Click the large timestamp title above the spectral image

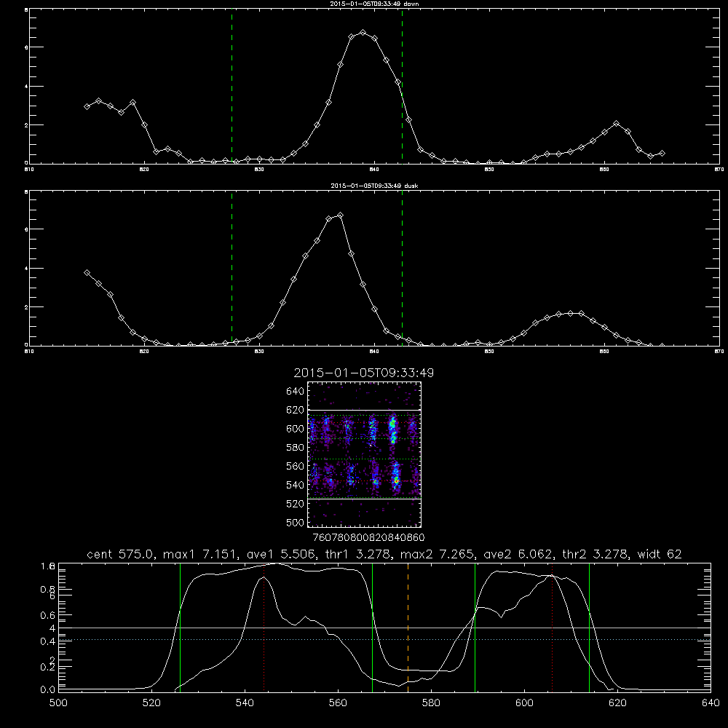coord(363,373)
